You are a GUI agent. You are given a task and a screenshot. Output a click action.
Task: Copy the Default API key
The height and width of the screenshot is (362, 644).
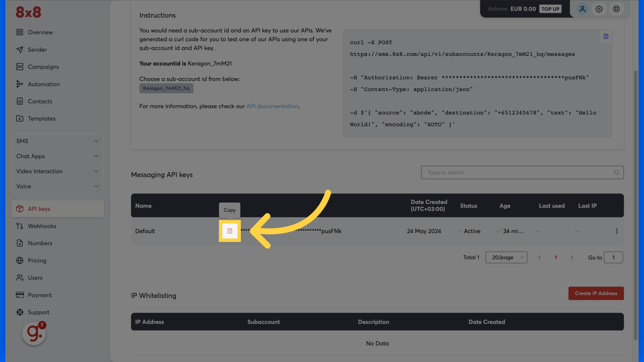(230, 231)
